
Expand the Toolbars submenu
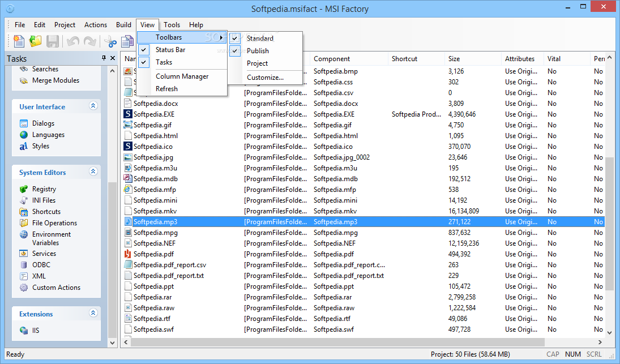182,37
